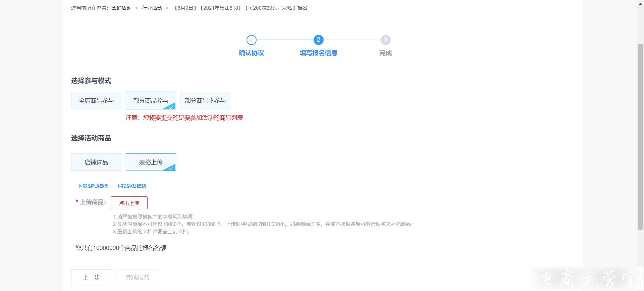Click the step 3 circle above 完成
Screen dimensions: 644x291
(385, 40)
